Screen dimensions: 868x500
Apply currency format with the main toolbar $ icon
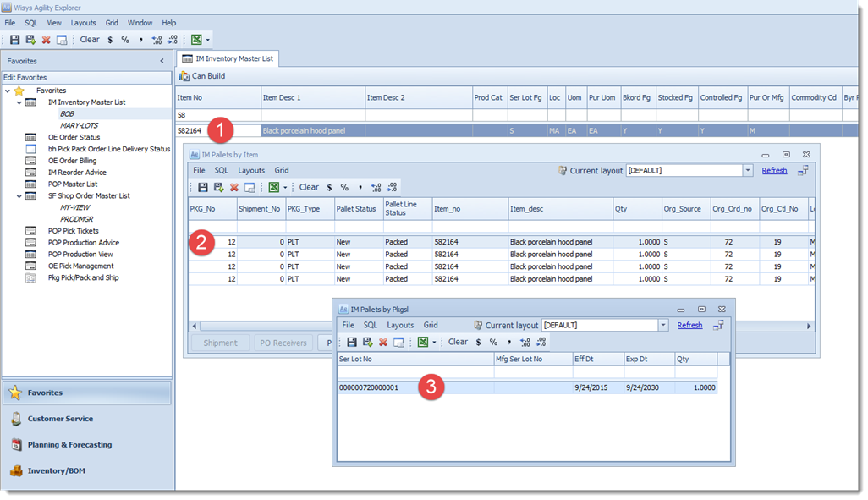tap(110, 40)
